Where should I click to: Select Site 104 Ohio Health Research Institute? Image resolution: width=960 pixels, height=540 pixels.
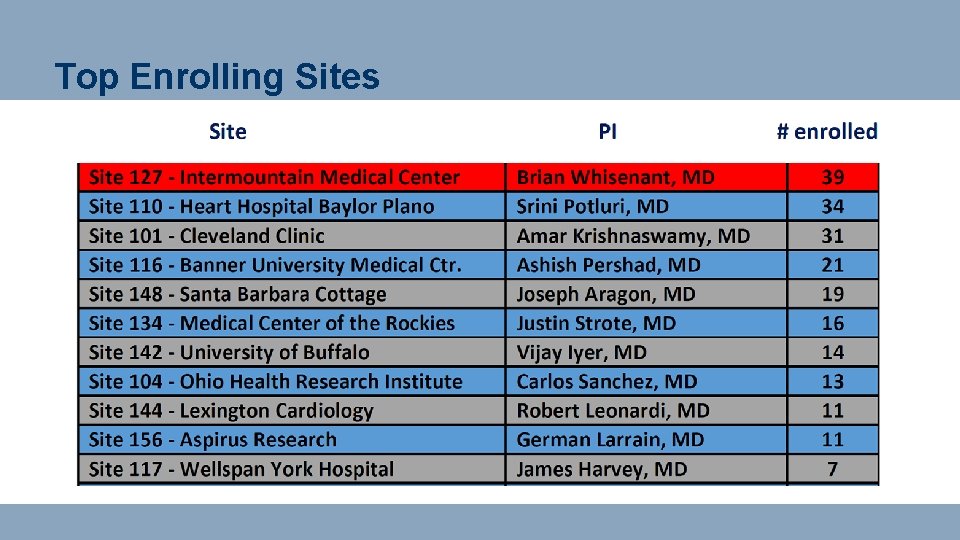[x=276, y=381]
